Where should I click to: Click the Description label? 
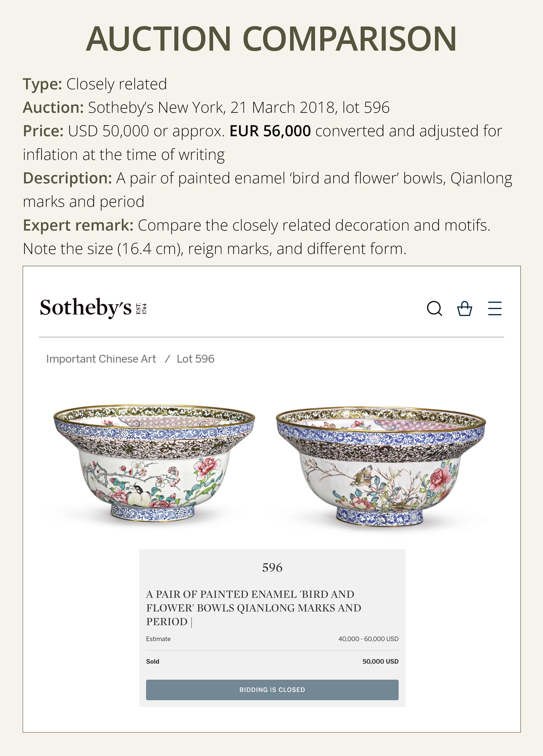[67, 178]
